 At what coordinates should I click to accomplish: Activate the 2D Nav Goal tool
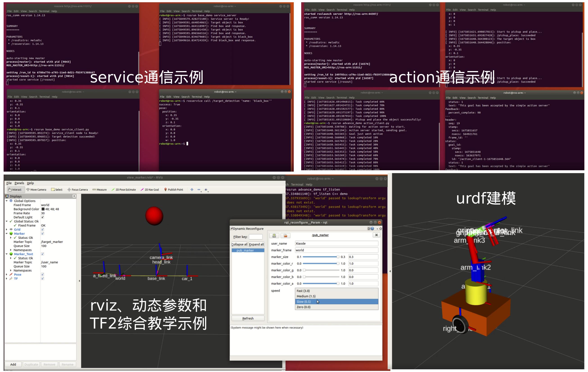coord(150,190)
